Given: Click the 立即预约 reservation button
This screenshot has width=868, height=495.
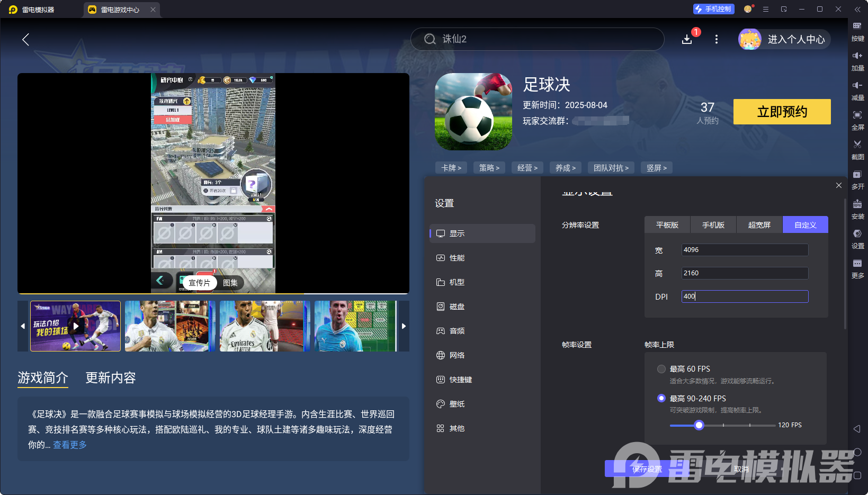Looking at the screenshot, I should [782, 112].
